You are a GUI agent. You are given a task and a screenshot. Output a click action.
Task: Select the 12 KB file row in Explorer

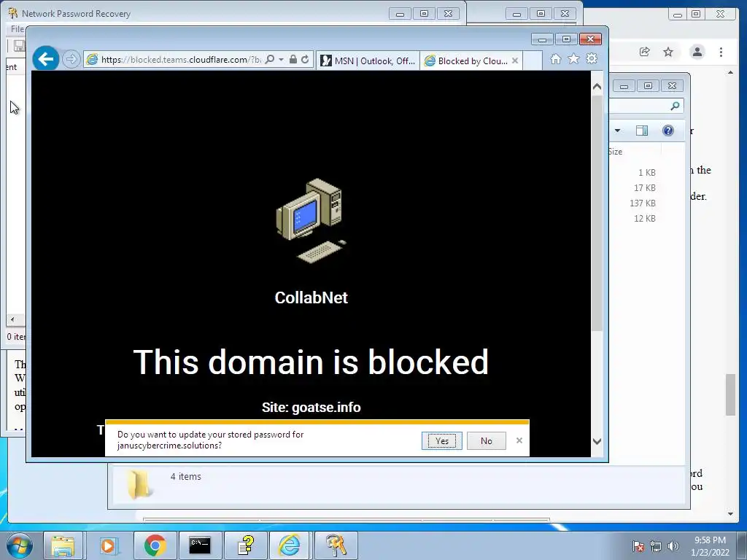[x=645, y=219]
